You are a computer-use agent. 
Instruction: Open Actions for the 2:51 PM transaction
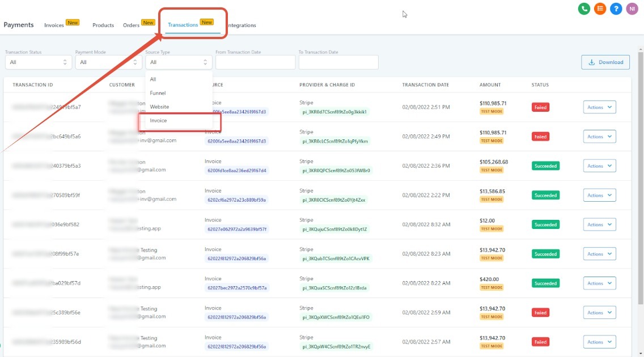[599, 107]
